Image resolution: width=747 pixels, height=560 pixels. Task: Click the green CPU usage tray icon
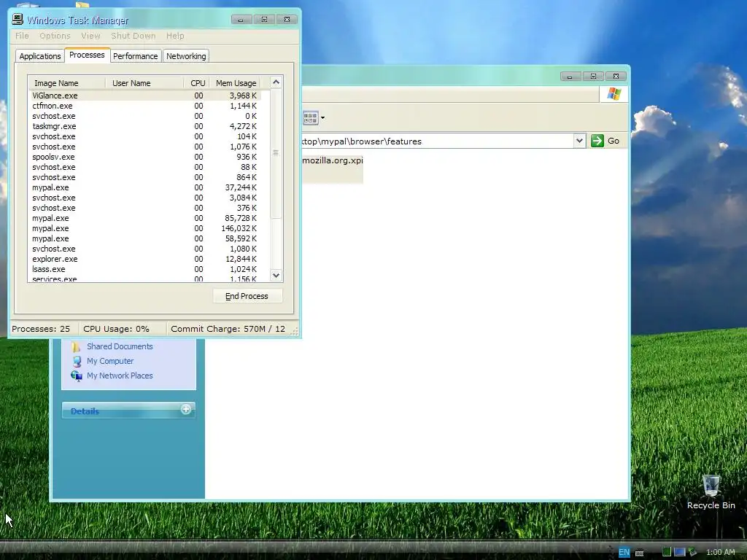[667, 552]
